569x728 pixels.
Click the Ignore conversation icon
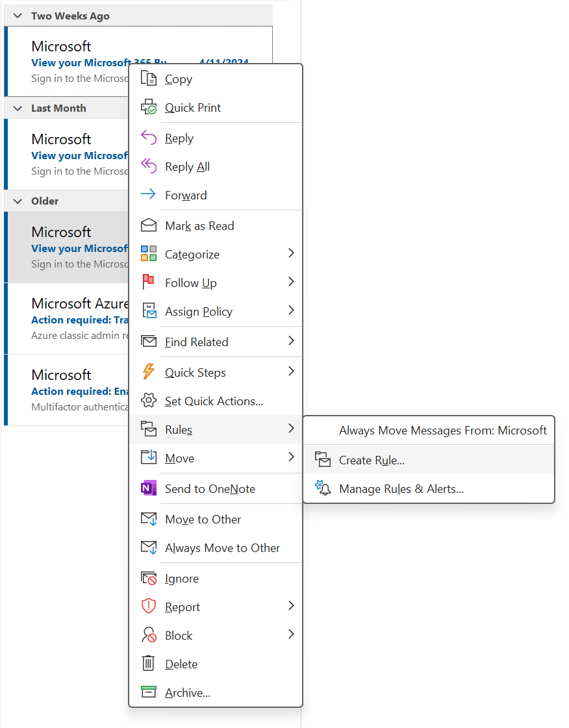pos(149,578)
